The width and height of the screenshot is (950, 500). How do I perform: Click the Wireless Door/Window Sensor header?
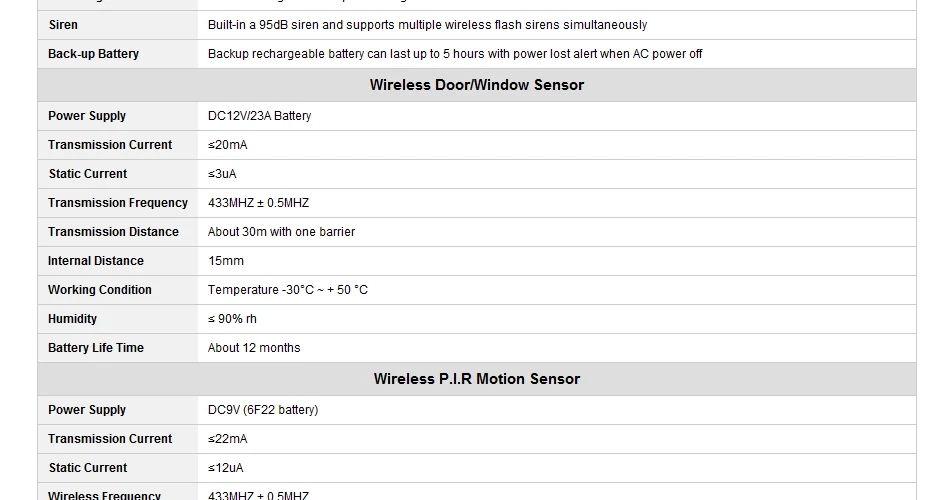point(477,85)
